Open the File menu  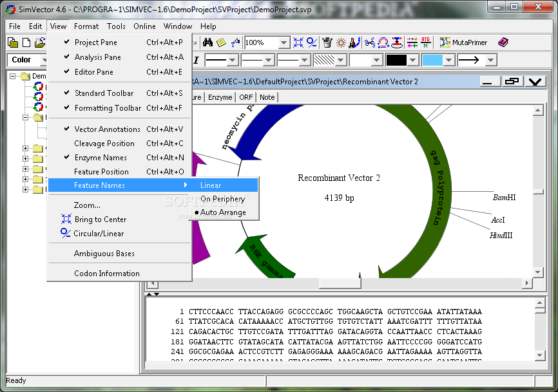[x=15, y=26]
